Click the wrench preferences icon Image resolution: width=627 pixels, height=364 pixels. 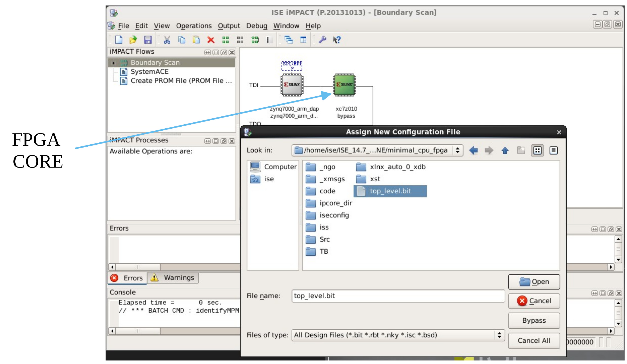point(323,40)
